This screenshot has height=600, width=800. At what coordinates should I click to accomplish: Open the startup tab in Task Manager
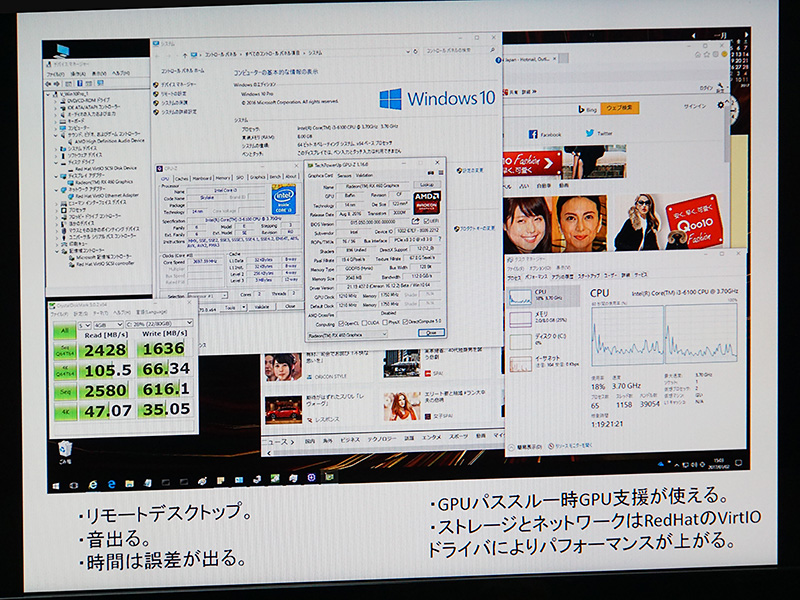[x=588, y=276]
